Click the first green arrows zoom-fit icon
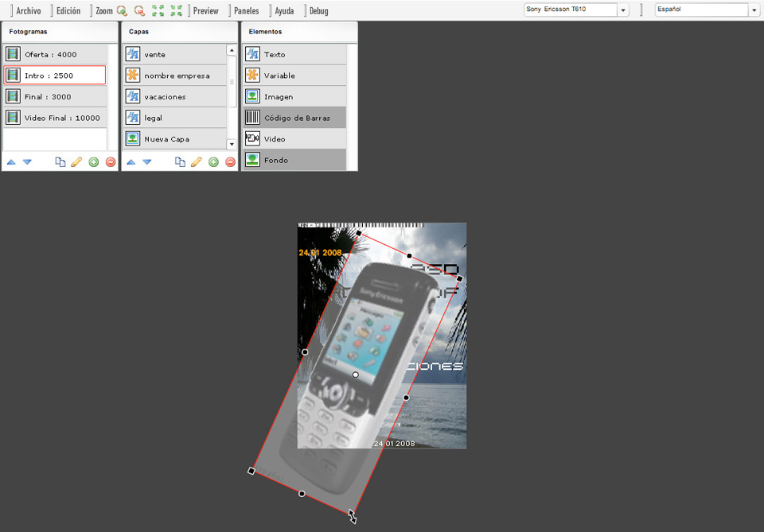 tap(158, 10)
